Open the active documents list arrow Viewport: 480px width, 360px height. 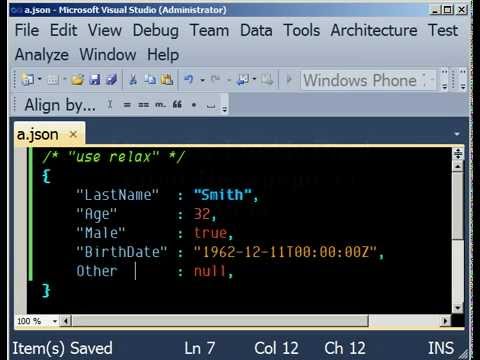tap(457, 134)
